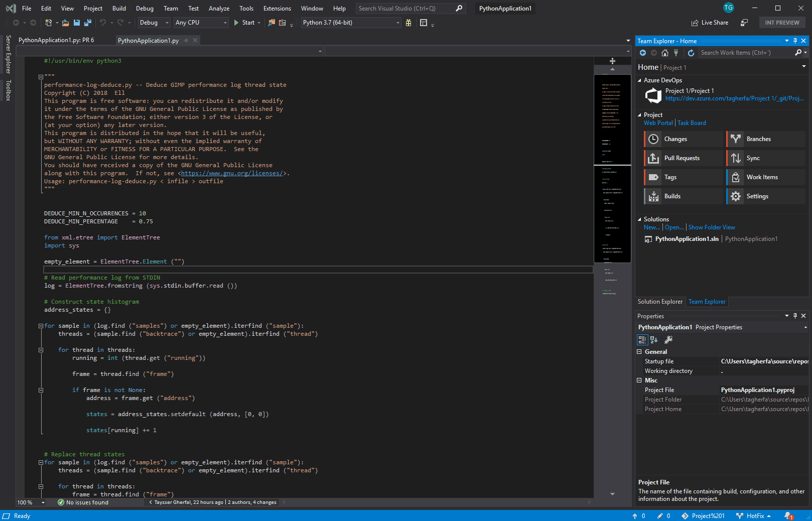Screen dimensions: 812x521
Task: Refresh Team Explorer
Action: pos(691,52)
